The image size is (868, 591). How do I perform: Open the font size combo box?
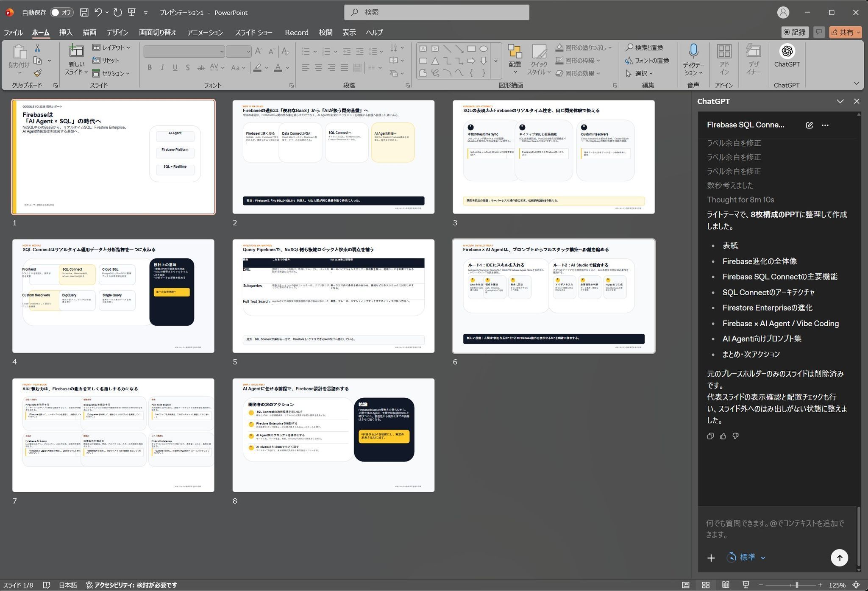239,52
